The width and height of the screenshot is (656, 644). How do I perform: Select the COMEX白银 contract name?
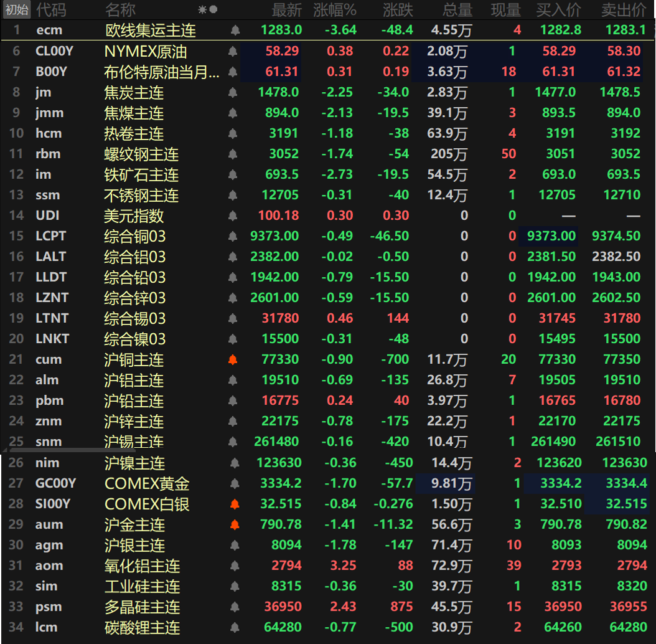[148, 504]
